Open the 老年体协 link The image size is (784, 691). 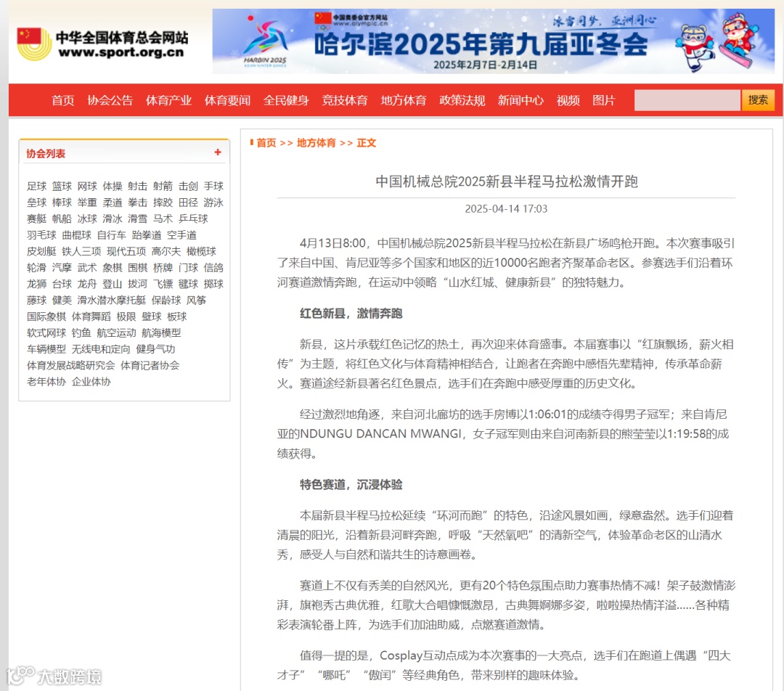tap(46, 382)
